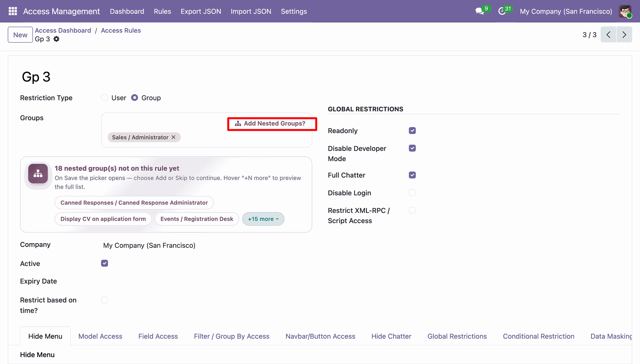Switch to Navbar/Button Access tab
640x364 pixels.
(x=320, y=336)
